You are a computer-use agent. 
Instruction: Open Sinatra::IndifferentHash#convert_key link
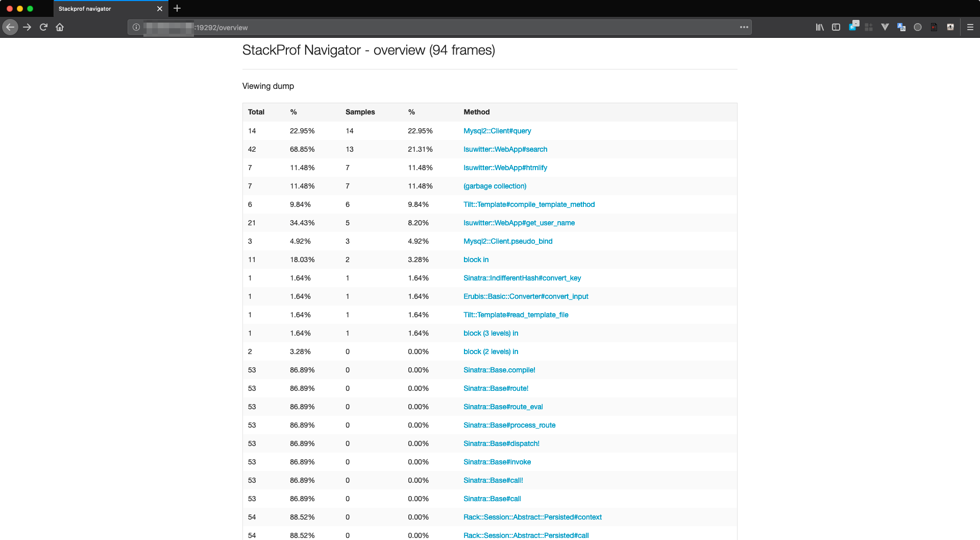[x=522, y=278]
